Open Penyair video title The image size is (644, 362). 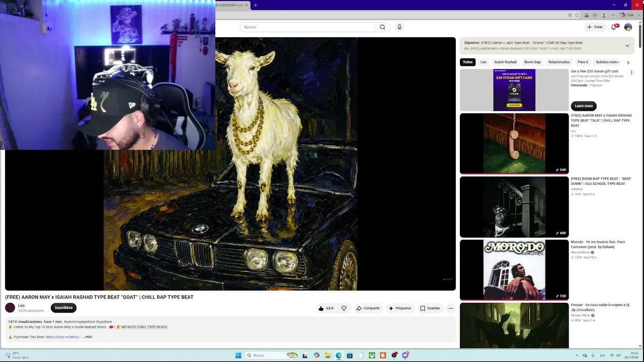600,307
